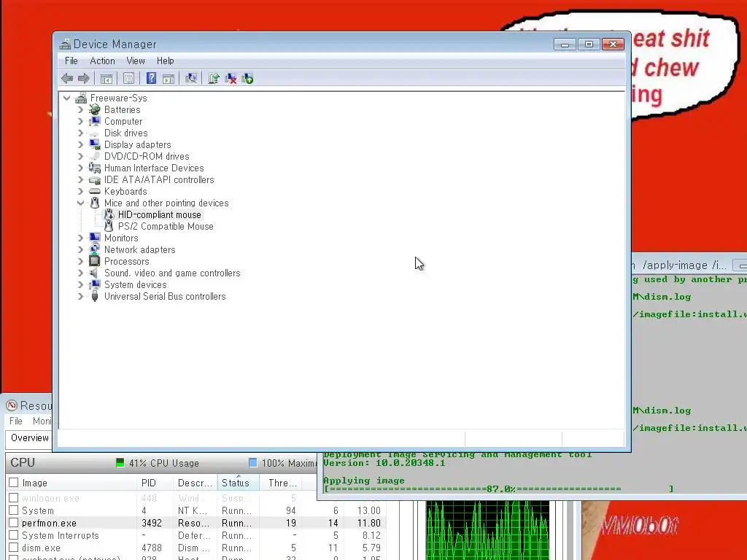Click the Sound, video and game controllers icon

pyautogui.click(x=94, y=273)
